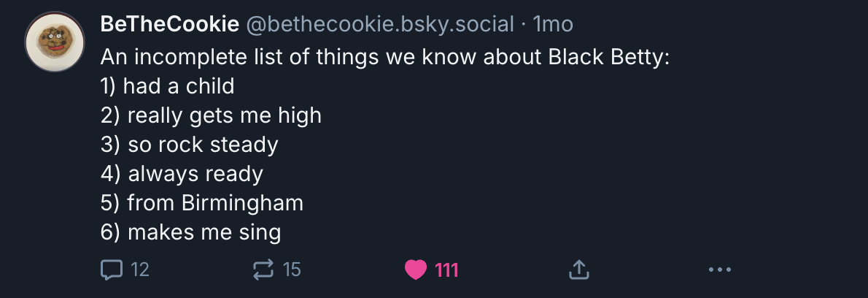Open BeTheCookie display name profile link
Image resolution: width=868 pixels, height=298 pixels.
170,24
